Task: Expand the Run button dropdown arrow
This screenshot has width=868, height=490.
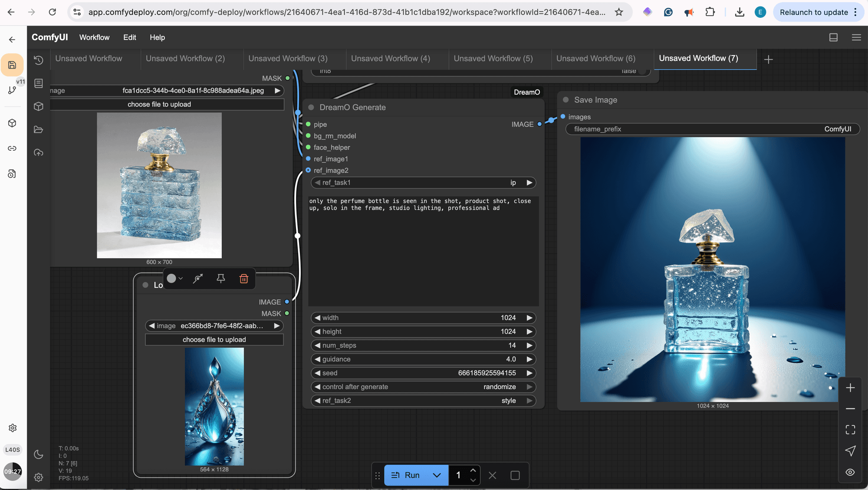Action: click(x=437, y=475)
